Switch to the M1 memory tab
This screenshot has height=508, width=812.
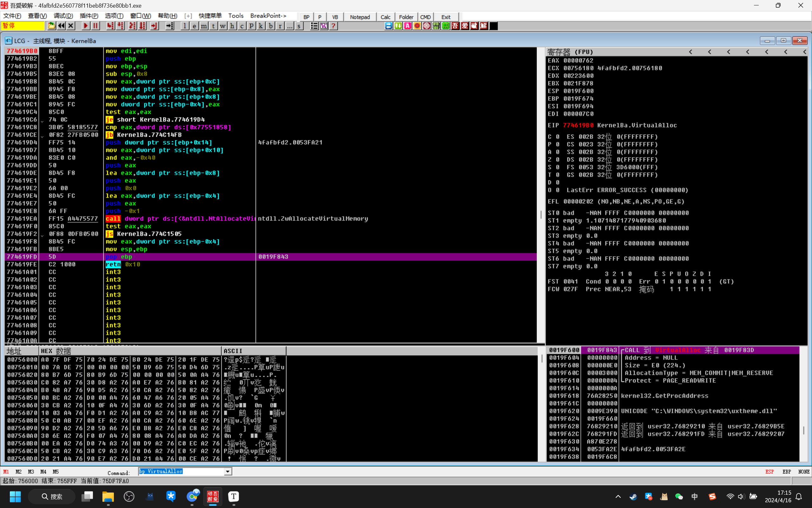pos(6,472)
